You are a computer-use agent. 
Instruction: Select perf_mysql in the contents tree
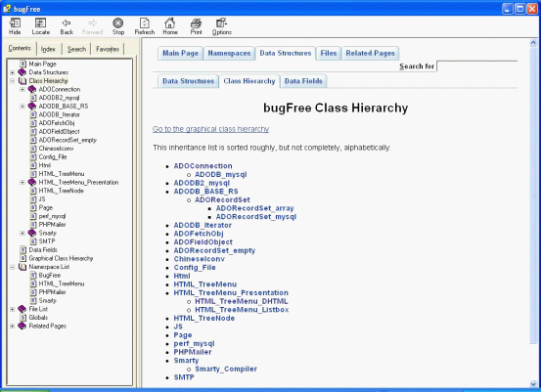point(52,216)
